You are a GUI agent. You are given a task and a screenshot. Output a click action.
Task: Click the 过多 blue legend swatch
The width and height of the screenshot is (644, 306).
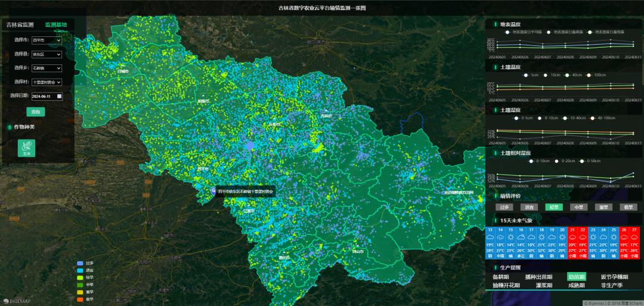(x=80, y=263)
